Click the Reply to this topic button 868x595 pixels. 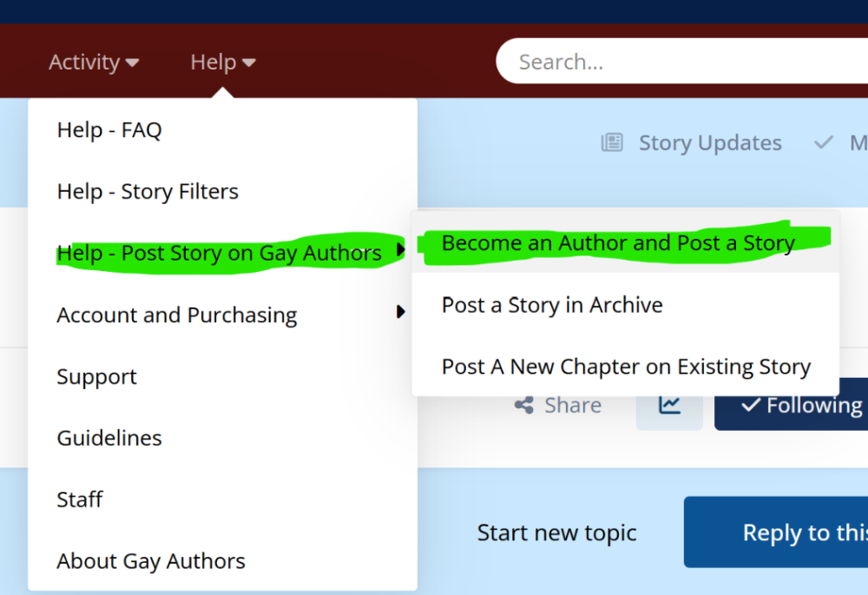[x=776, y=532]
